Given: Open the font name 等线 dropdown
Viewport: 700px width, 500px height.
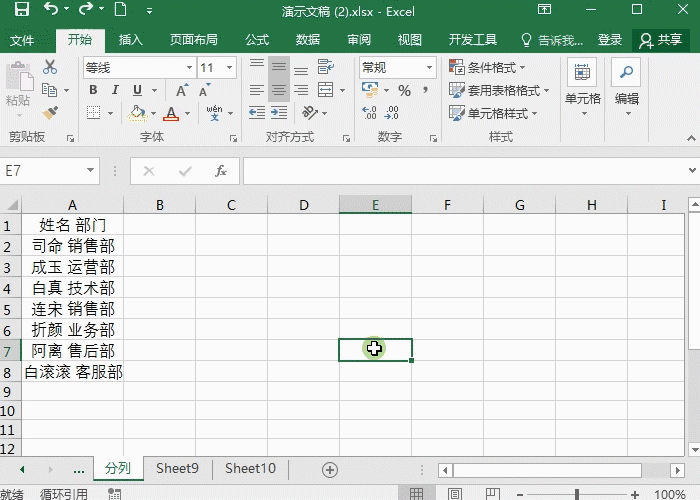Looking at the screenshot, I should click(189, 68).
